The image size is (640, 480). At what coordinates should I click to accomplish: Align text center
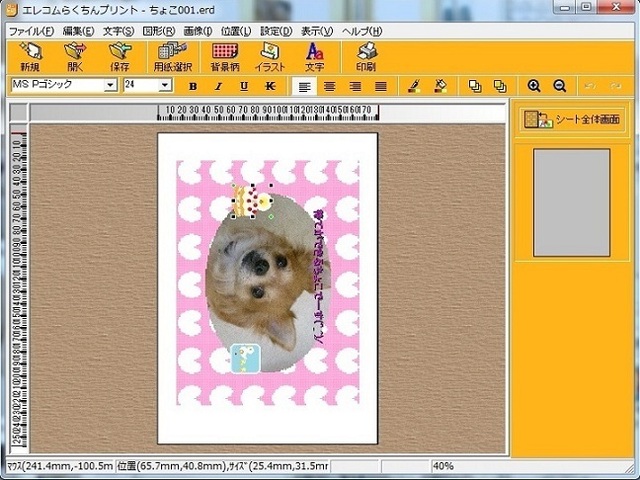click(329, 86)
